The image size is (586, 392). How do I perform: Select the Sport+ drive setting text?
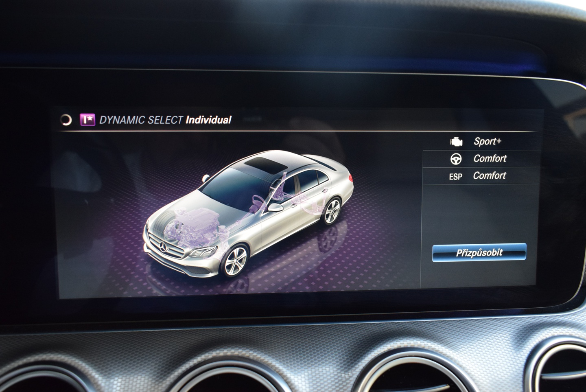[488, 141]
